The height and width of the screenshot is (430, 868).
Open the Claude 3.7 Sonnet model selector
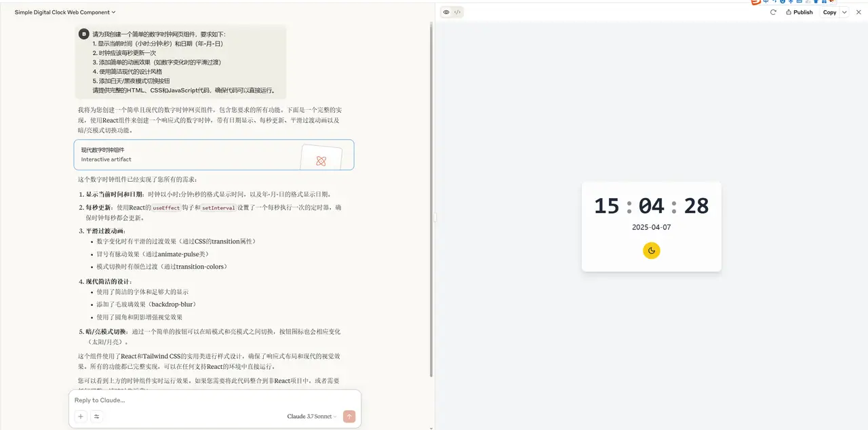[x=312, y=416]
